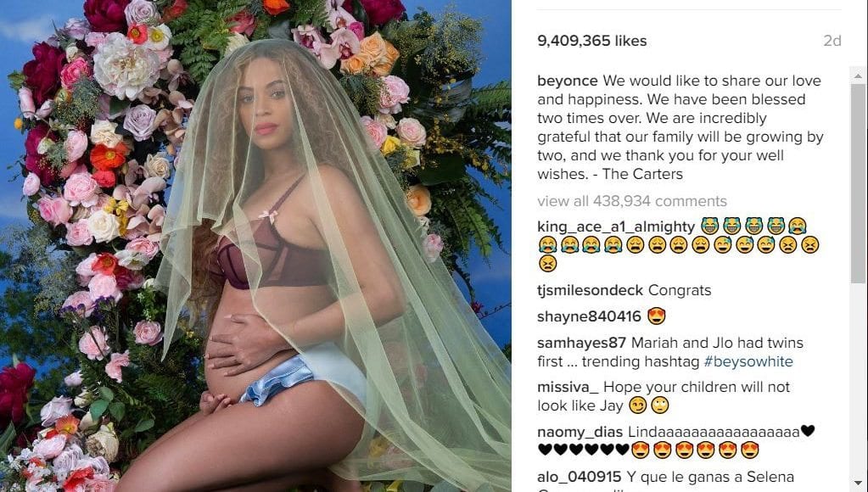This screenshot has width=868, height=492.
Task: Open samhayes87's profile
Action: (581, 343)
